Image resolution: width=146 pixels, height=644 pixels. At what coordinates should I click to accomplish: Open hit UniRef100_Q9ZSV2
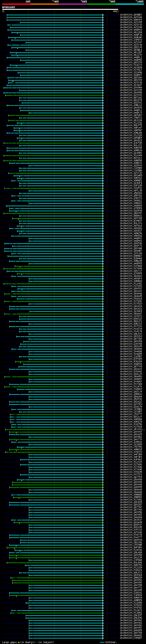[131, 103]
